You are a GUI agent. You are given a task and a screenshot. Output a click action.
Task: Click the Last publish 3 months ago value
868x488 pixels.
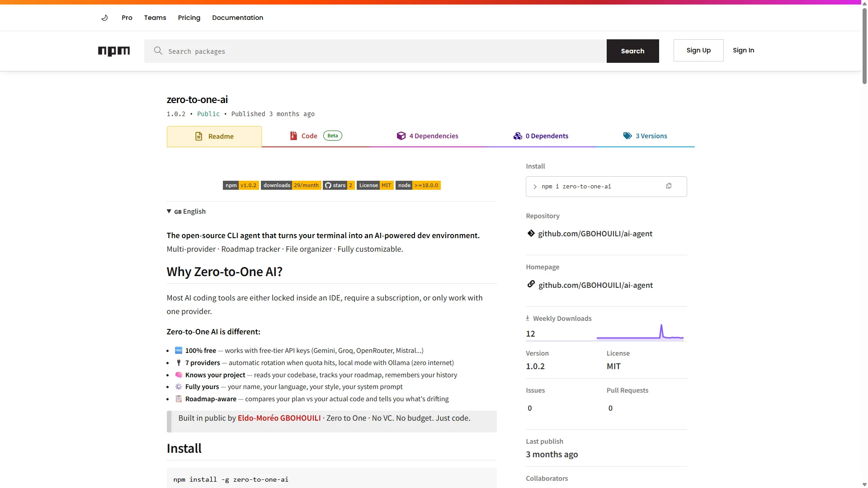[x=552, y=454]
